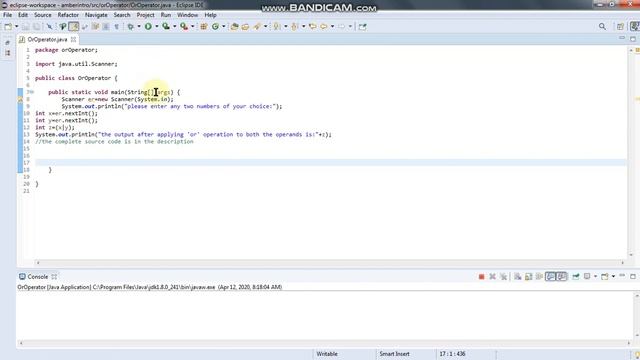Expand the Run configurations dropdown arrow
This screenshot has height=360, width=640.
157,27
